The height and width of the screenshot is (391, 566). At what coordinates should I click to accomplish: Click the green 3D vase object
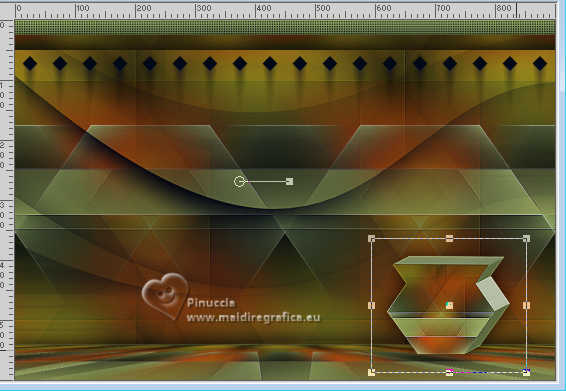(x=448, y=305)
